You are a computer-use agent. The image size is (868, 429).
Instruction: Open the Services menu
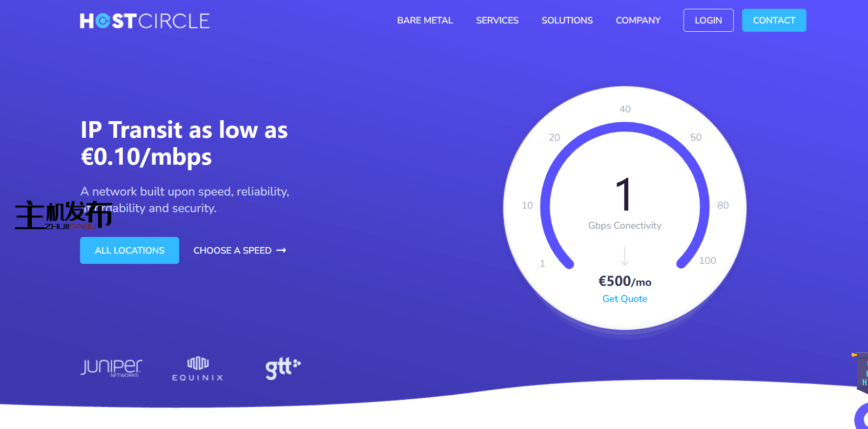coord(497,21)
